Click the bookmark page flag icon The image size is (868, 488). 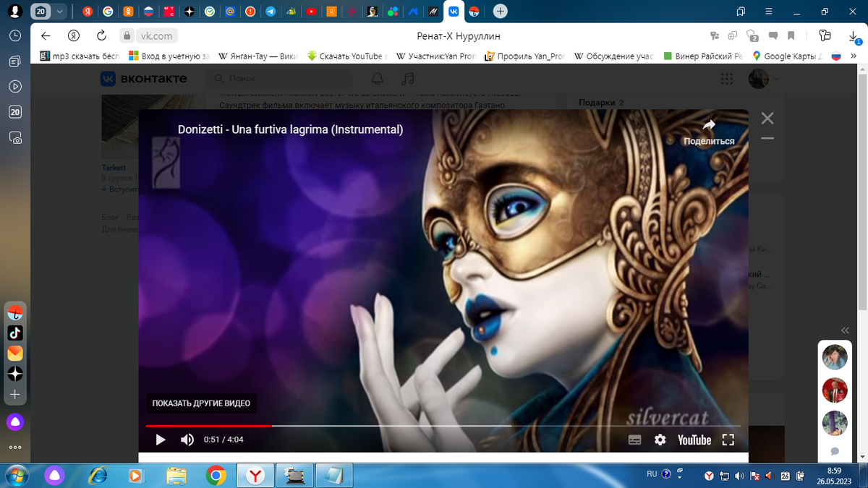pyautogui.click(x=791, y=36)
